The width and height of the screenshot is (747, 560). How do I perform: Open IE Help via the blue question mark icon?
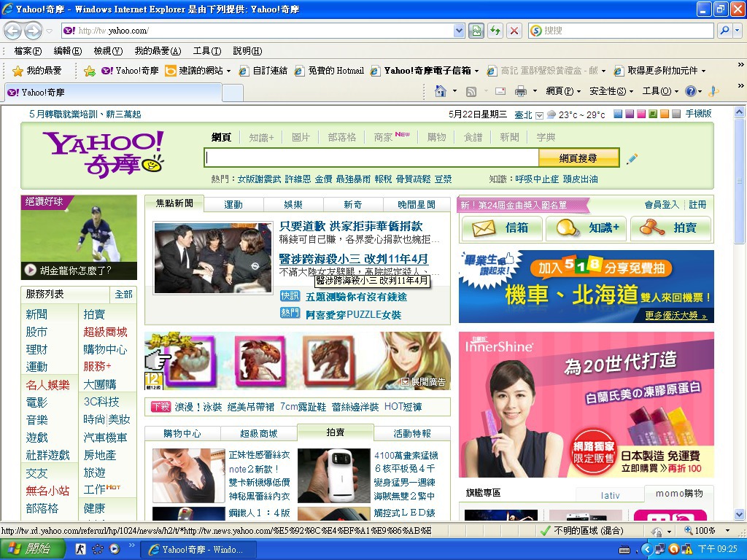690,91
